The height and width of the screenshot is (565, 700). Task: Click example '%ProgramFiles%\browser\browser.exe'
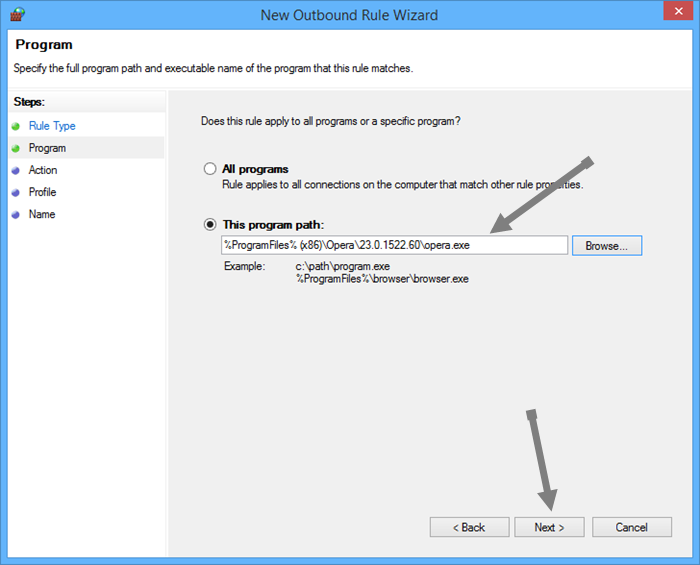coord(382,279)
